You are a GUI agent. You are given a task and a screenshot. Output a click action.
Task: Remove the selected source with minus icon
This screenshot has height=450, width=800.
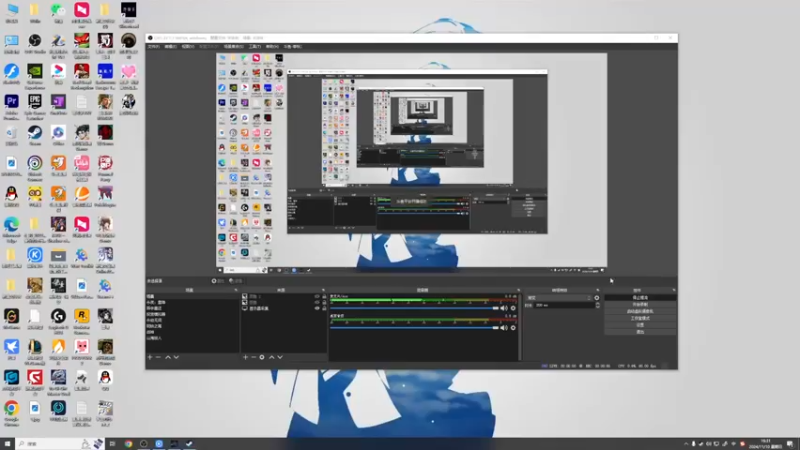coord(253,357)
